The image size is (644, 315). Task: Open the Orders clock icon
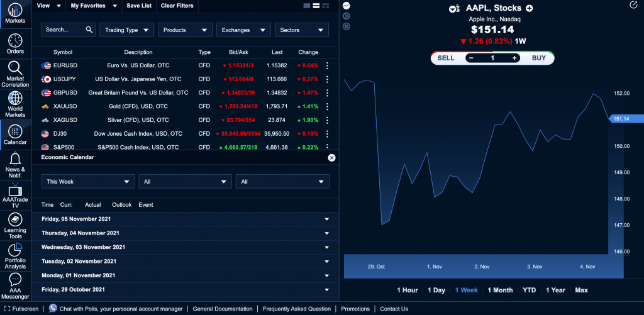coord(15,40)
